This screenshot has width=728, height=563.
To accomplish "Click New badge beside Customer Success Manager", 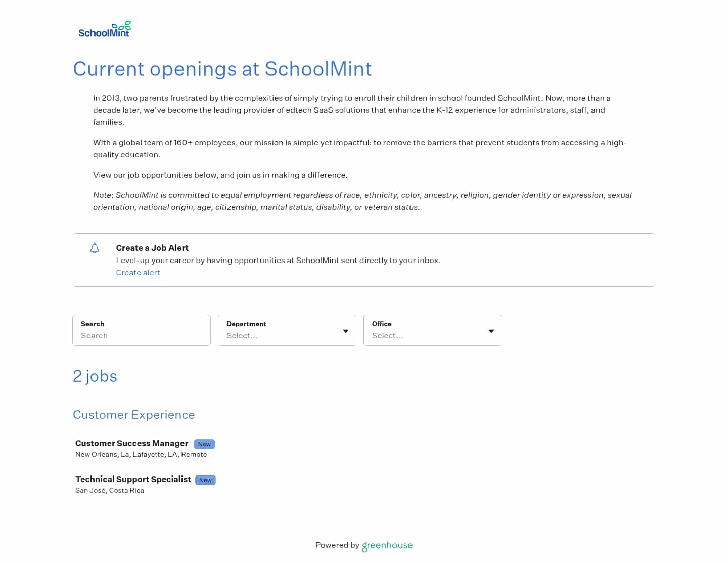I will point(204,444).
